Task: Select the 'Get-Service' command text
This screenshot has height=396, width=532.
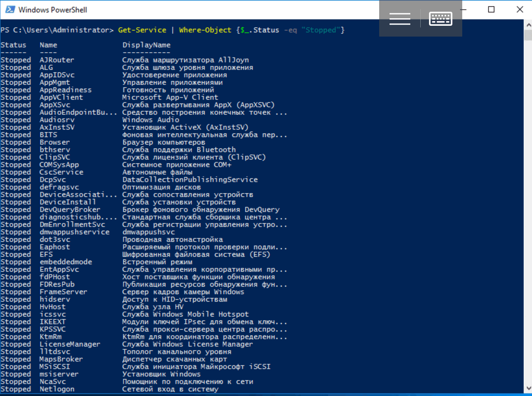Action: (141, 30)
